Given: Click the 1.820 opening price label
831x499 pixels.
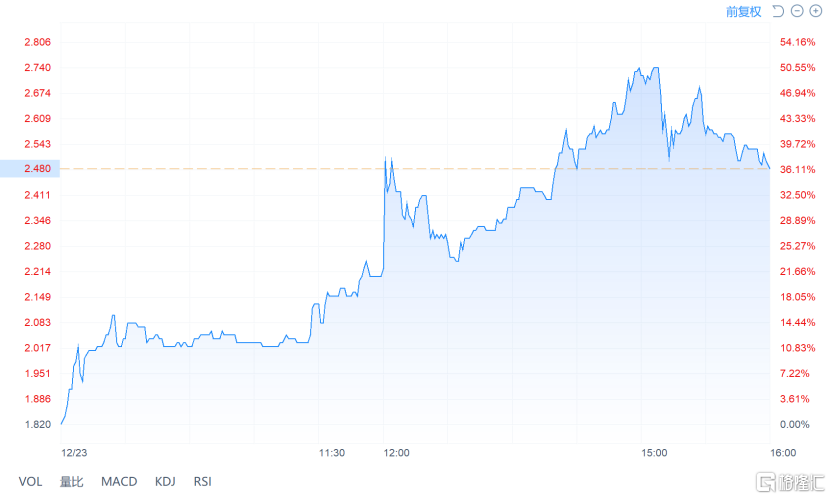Looking at the screenshot, I should [38, 424].
